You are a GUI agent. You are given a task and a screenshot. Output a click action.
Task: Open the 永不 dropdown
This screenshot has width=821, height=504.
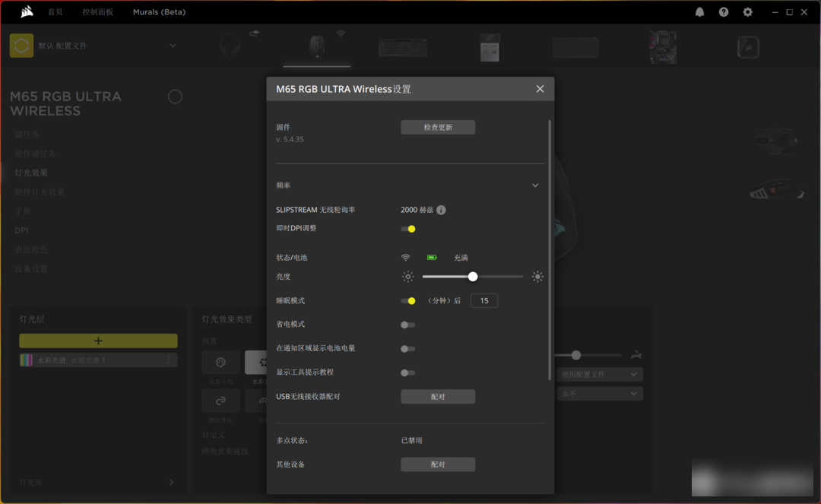pos(600,394)
